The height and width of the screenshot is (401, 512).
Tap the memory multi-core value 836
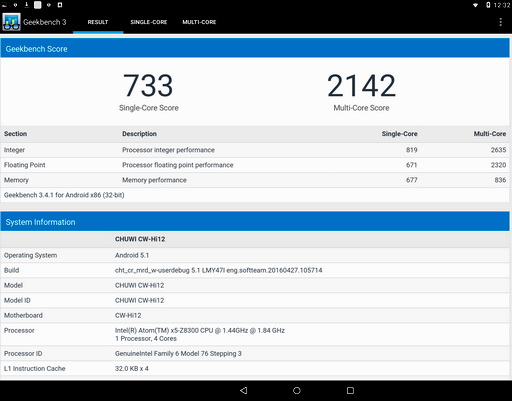point(500,180)
